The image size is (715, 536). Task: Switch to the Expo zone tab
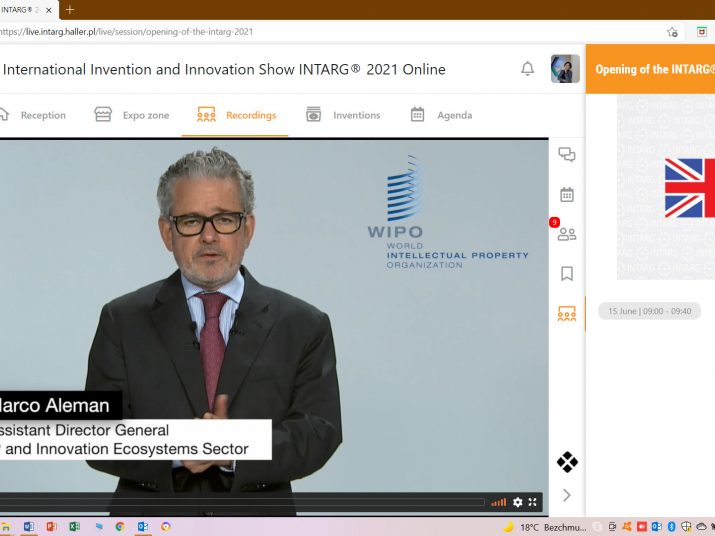pyautogui.click(x=132, y=115)
